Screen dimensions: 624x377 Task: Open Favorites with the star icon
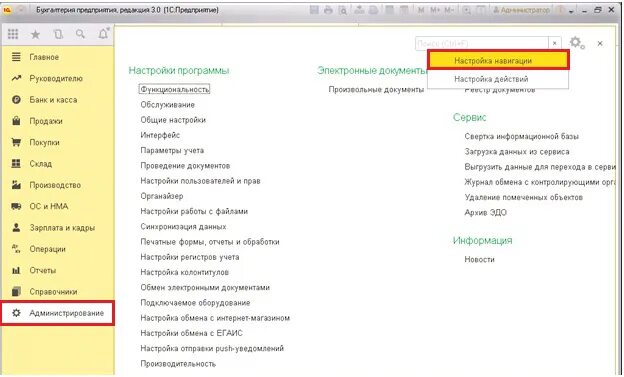pyautogui.click(x=35, y=35)
